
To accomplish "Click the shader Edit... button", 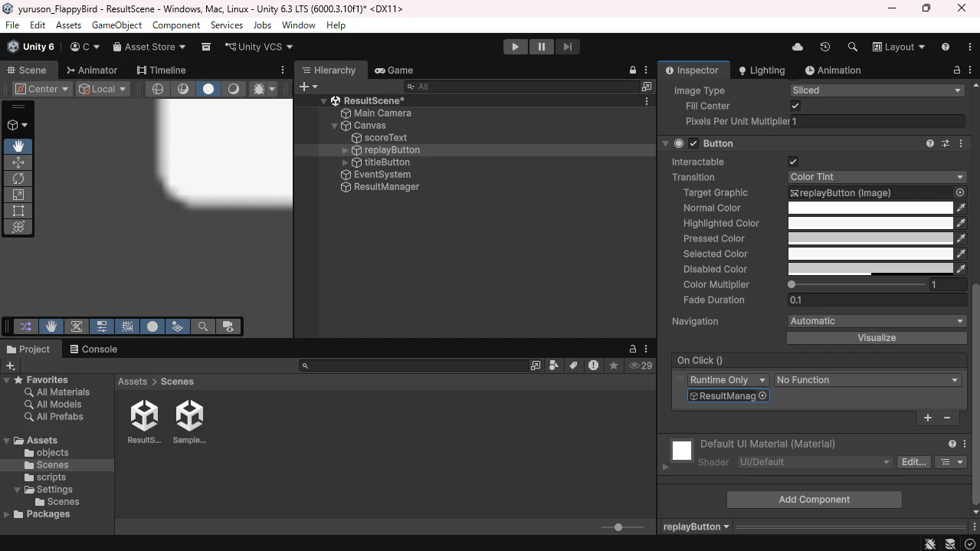I will pos(914,462).
